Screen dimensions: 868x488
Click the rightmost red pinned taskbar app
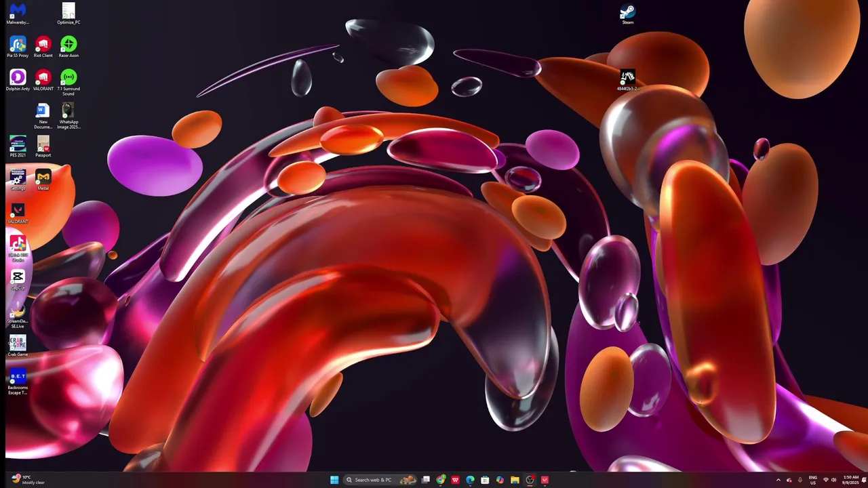point(545,480)
